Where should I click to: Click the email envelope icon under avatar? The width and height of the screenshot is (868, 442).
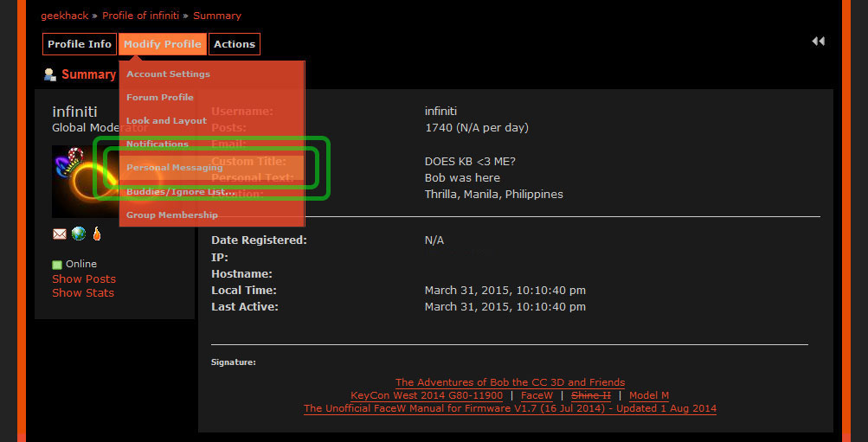[x=59, y=234]
